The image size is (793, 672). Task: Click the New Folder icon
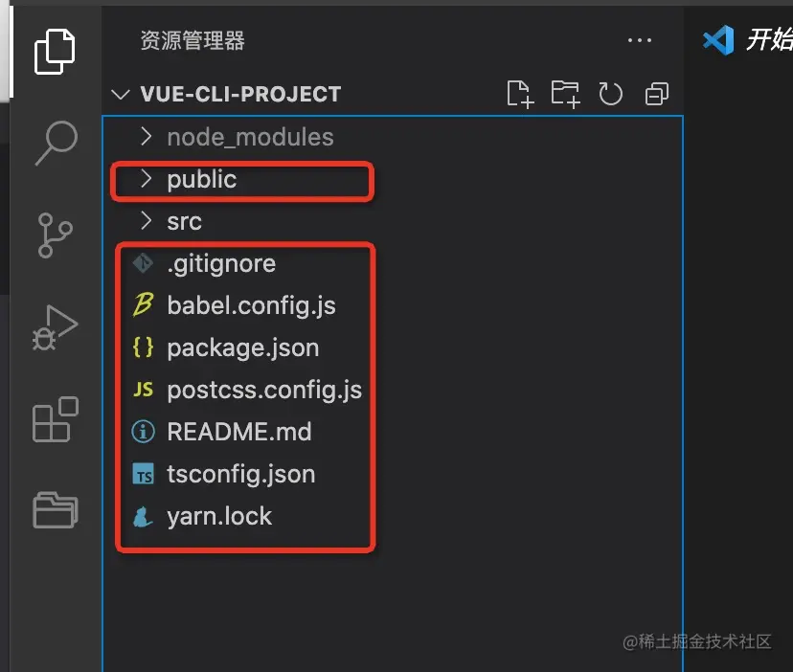565,94
